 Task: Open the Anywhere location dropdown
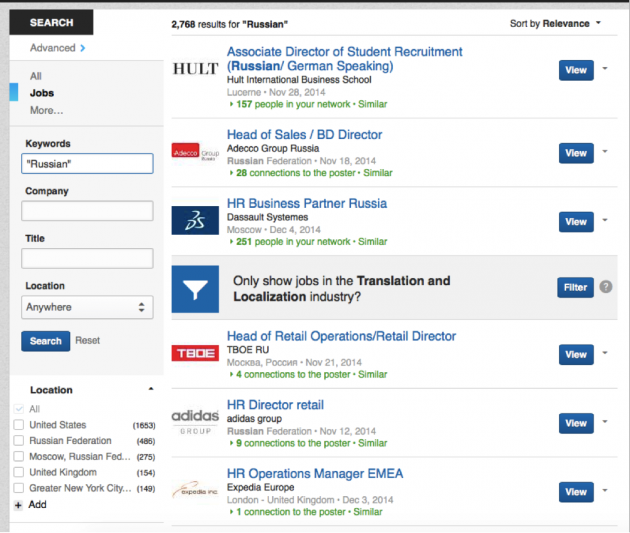coord(87,307)
